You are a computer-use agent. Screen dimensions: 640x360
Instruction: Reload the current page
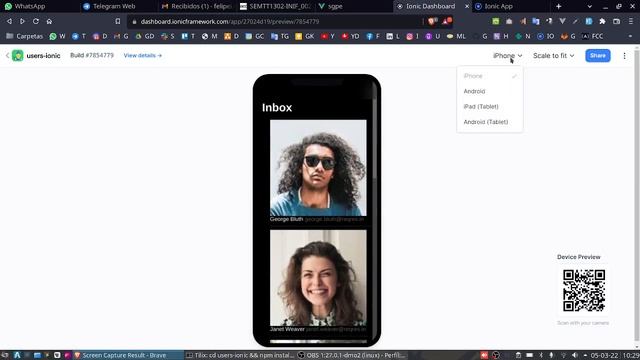36,21
